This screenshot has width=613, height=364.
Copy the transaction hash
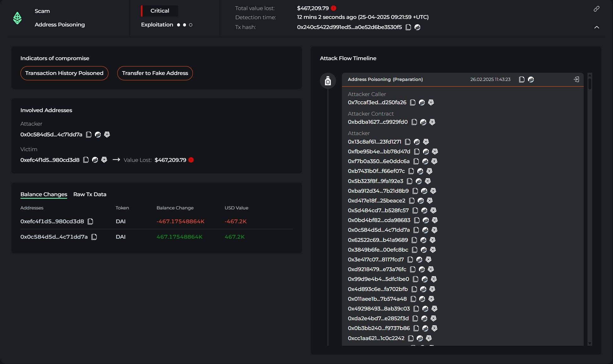point(408,27)
